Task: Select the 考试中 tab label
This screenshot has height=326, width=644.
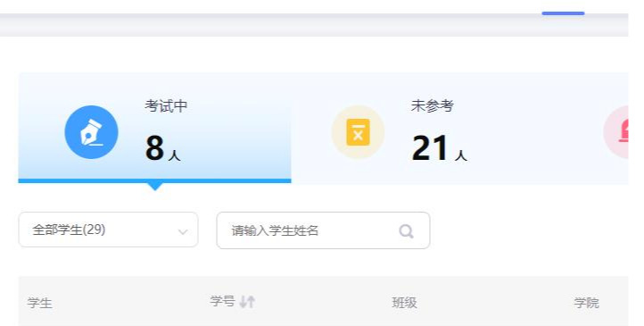Action: 166,106
